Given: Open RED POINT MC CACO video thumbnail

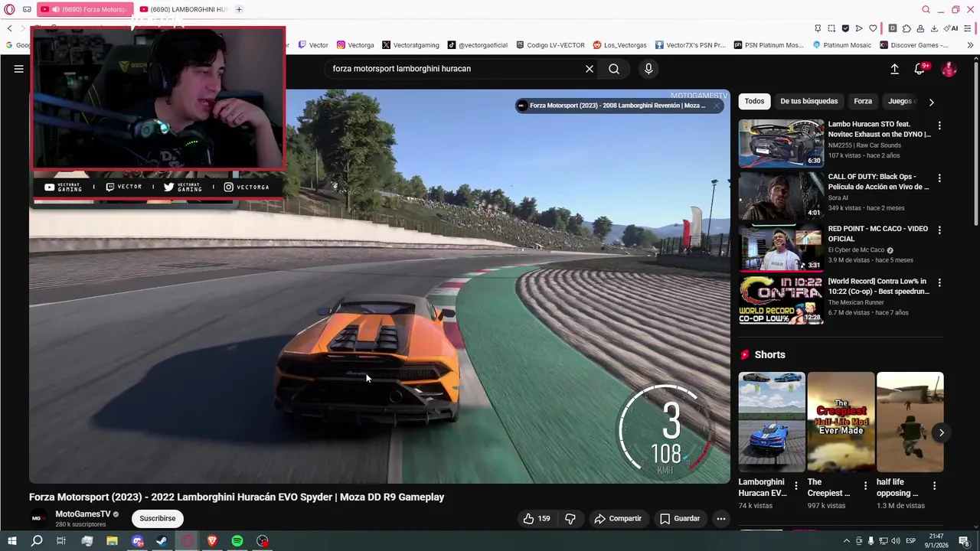Looking at the screenshot, I should pyautogui.click(x=781, y=247).
